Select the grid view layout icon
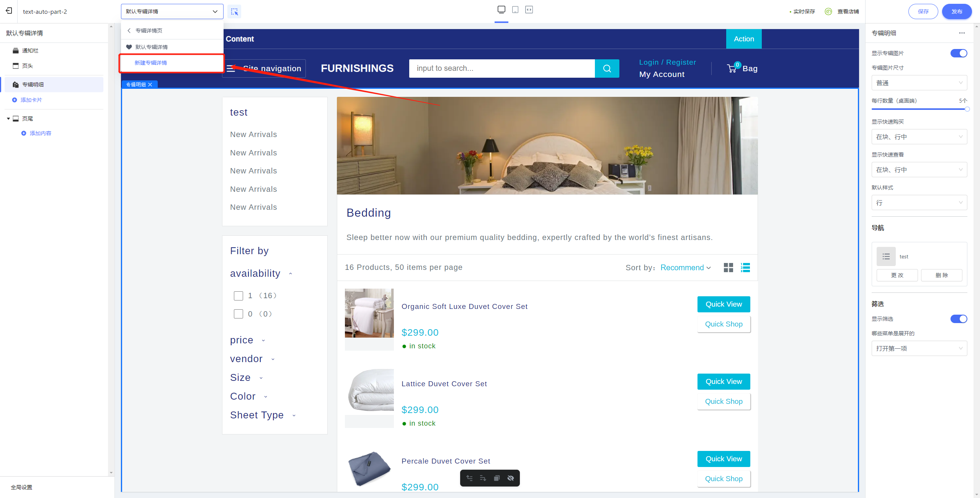 point(728,268)
